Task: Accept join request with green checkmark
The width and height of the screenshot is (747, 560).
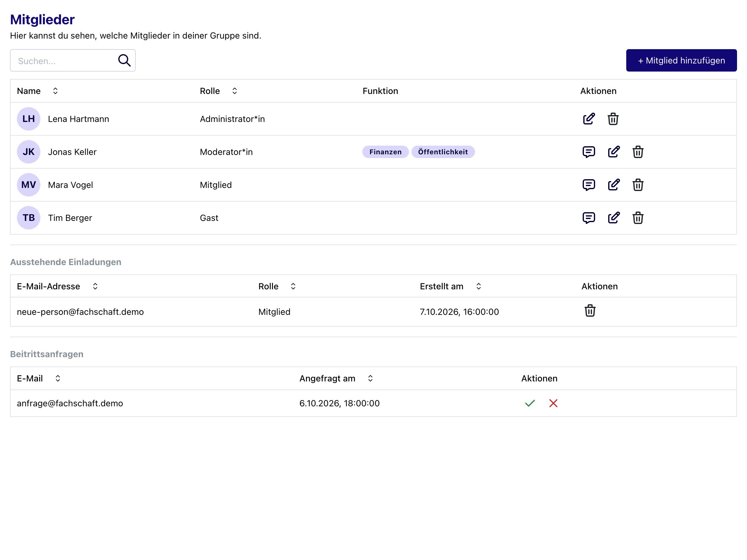Action: (530, 403)
